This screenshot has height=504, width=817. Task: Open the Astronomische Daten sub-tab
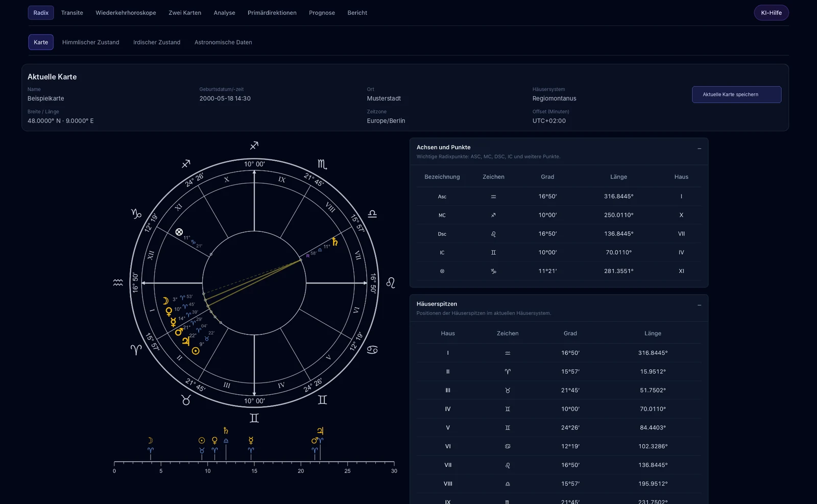point(223,42)
